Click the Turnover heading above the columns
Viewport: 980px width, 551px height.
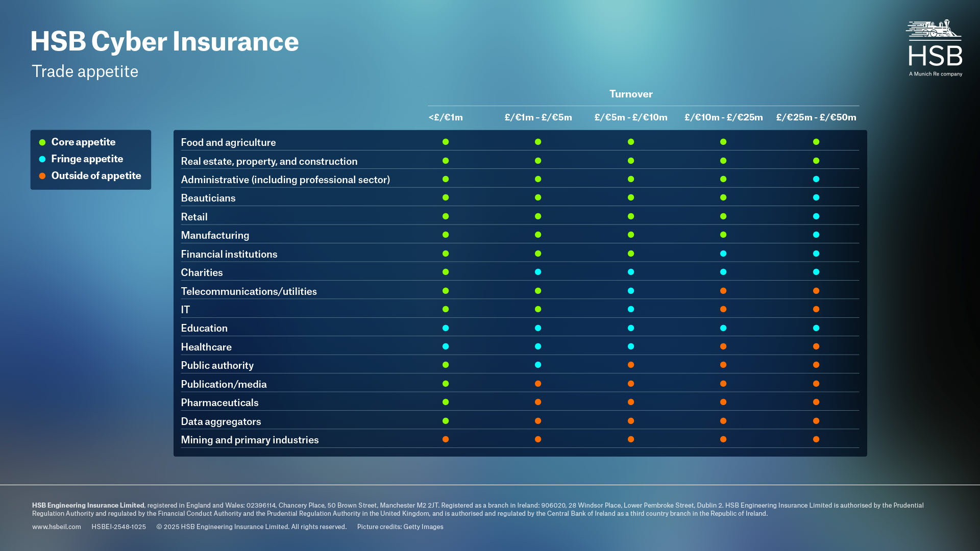[x=631, y=94]
